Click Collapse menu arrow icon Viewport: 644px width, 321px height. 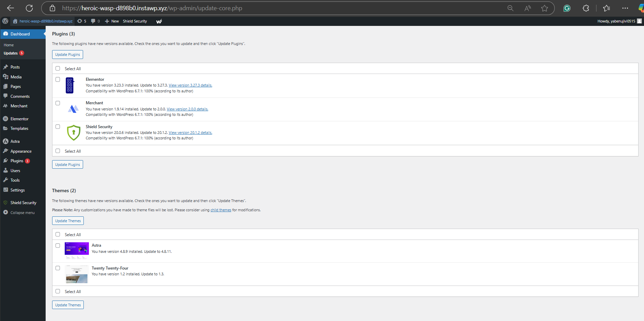tap(5, 212)
